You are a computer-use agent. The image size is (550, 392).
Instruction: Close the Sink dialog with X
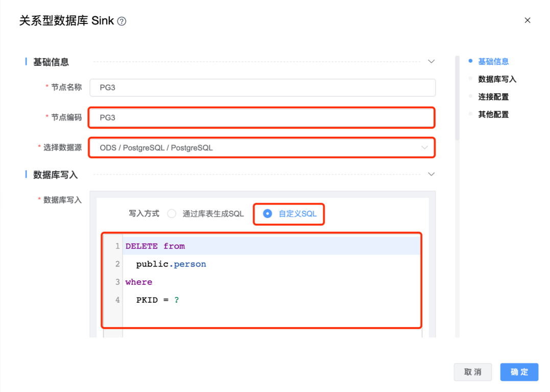tap(528, 20)
